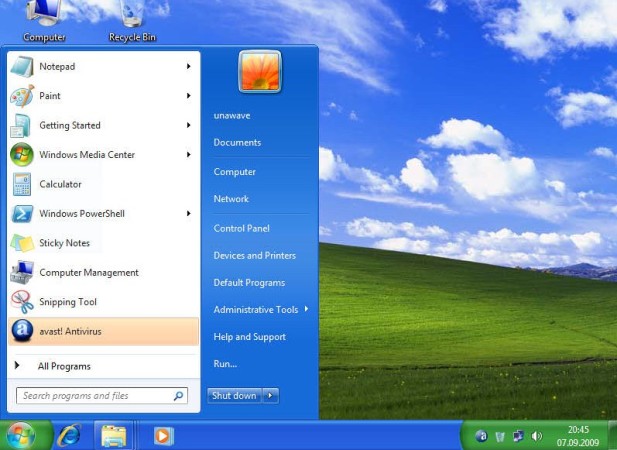Open the unawave user folder
Screen dimensions: 617x450
pyautogui.click(x=232, y=116)
